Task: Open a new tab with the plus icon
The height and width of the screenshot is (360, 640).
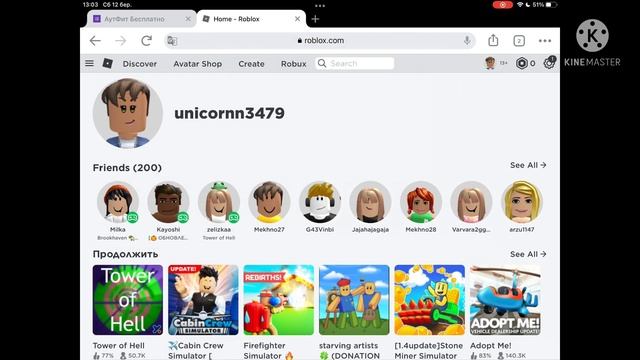Action: (x=315, y=19)
